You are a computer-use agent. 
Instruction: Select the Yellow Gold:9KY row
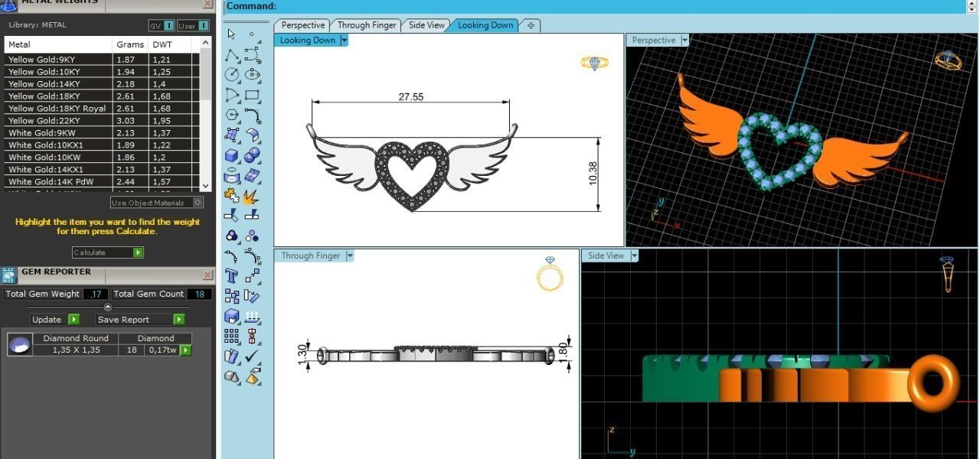pos(101,60)
